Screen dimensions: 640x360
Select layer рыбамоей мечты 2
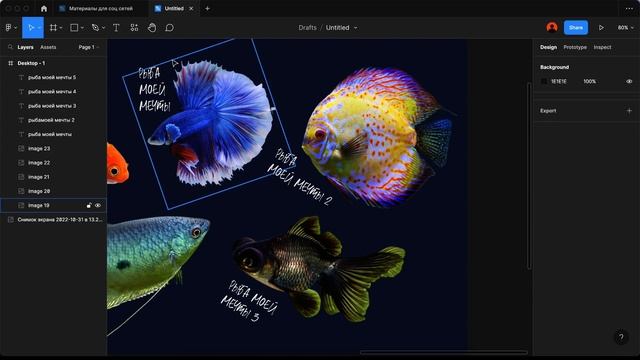click(53, 120)
